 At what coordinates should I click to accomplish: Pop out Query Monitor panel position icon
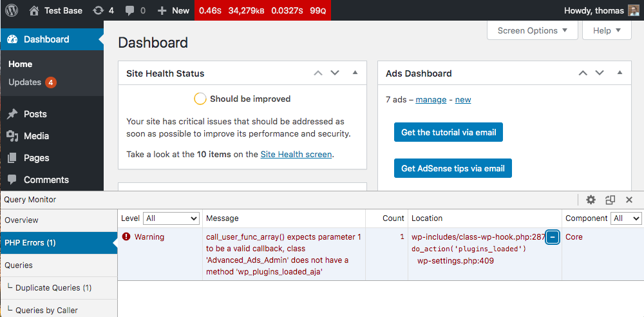610,200
